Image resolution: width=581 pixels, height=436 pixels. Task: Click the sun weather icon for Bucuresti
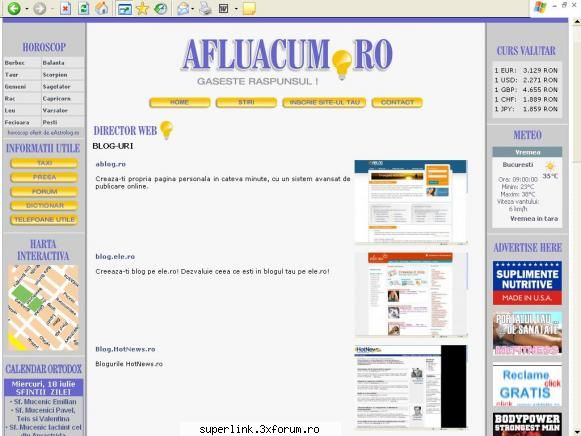coord(550,166)
